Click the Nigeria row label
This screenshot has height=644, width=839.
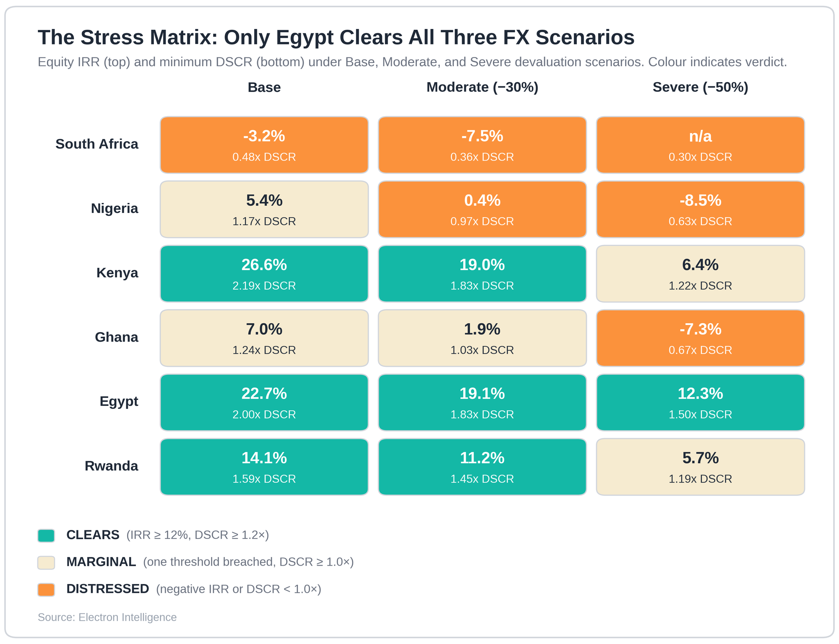coord(115,208)
